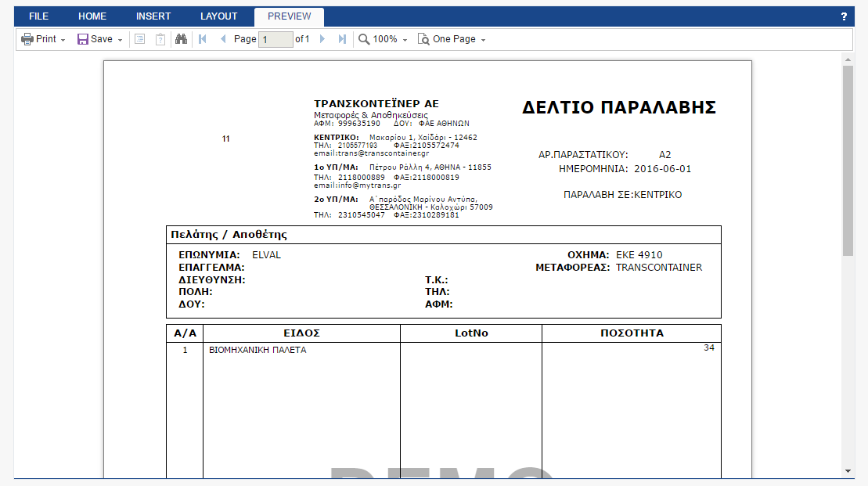Switch to the INSERT tab
This screenshot has width=868, height=486.
[153, 16]
